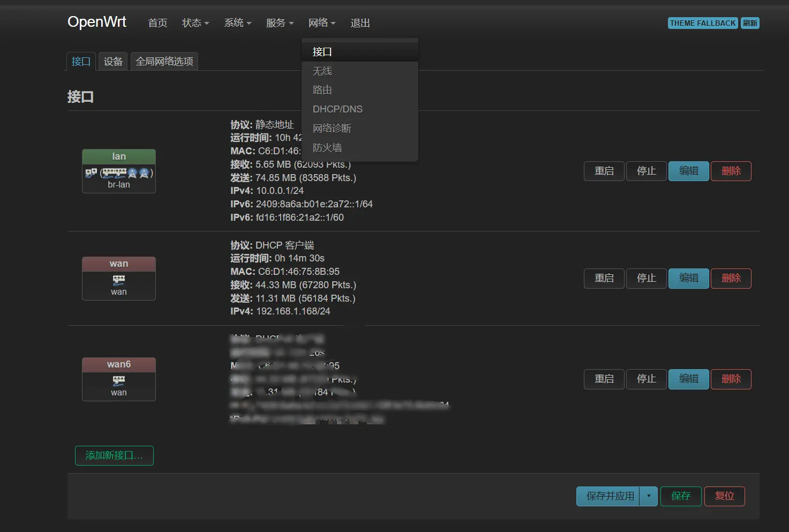
Task: Click the second wireless antenna icon in lan
Action: (144, 173)
